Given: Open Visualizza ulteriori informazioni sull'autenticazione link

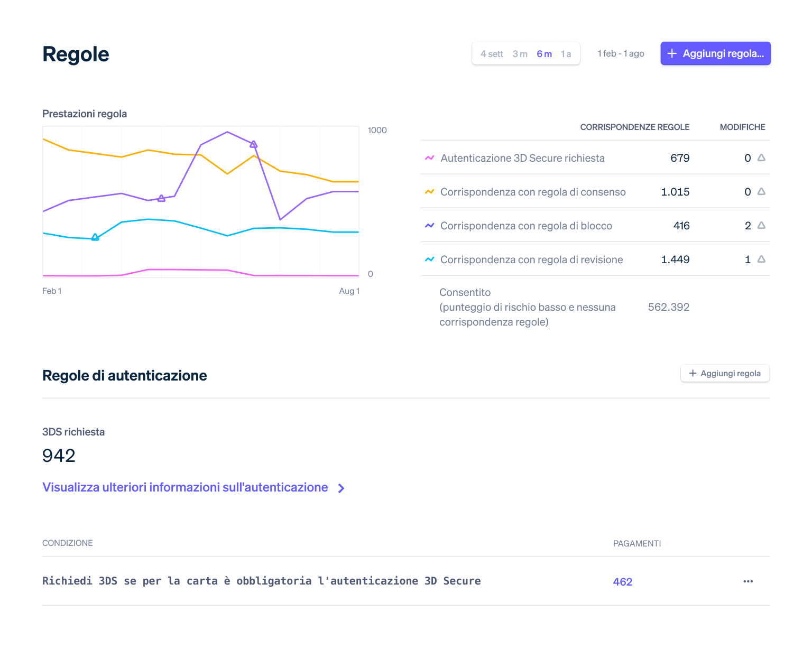Looking at the screenshot, I should (x=185, y=487).
